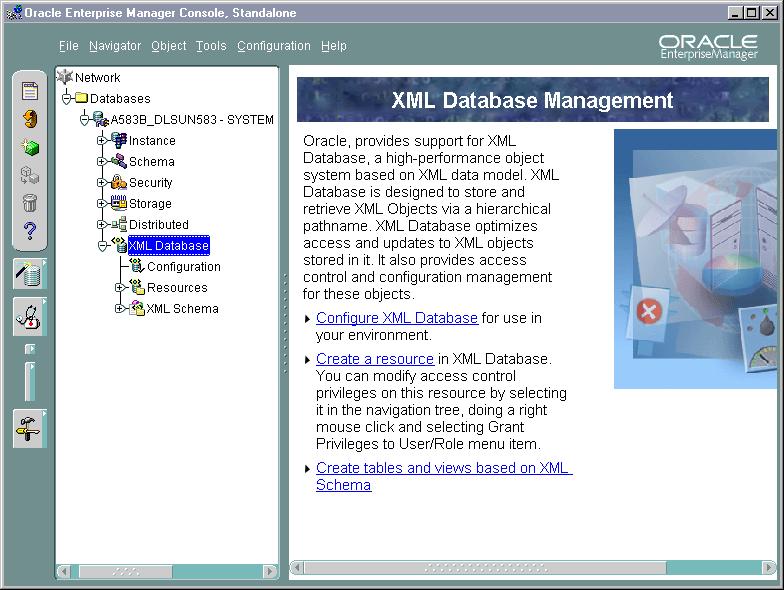Follow the Configure XML Database link
The height and width of the screenshot is (590, 784).
pos(397,318)
